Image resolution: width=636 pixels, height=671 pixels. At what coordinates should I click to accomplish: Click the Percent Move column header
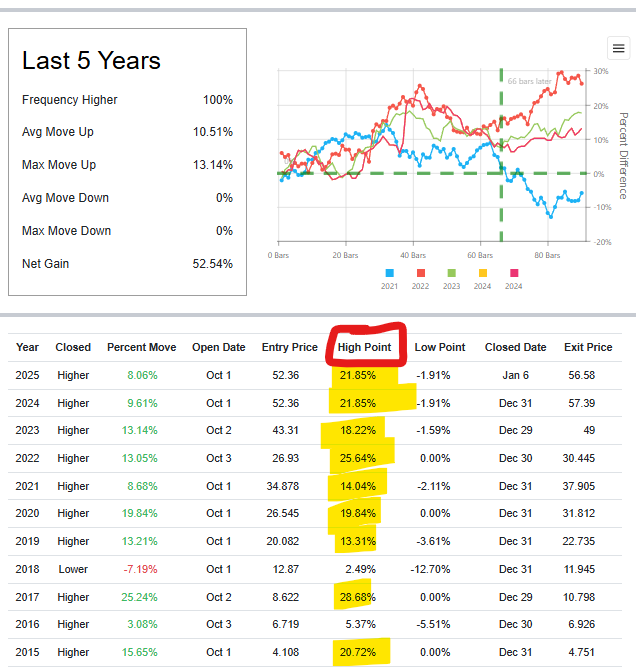[x=141, y=347]
